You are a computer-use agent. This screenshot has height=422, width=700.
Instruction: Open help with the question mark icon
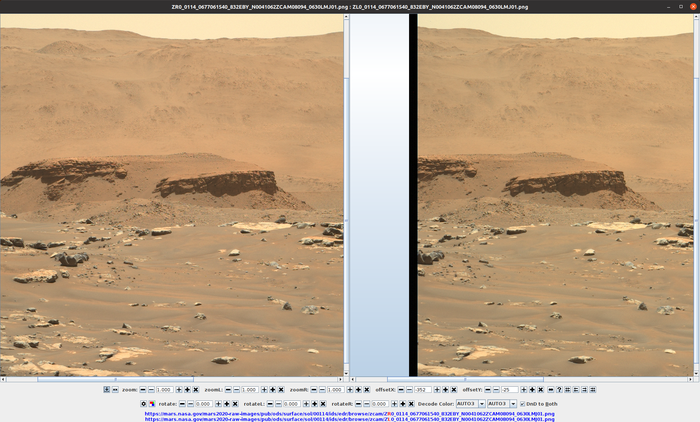click(x=559, y=390)
